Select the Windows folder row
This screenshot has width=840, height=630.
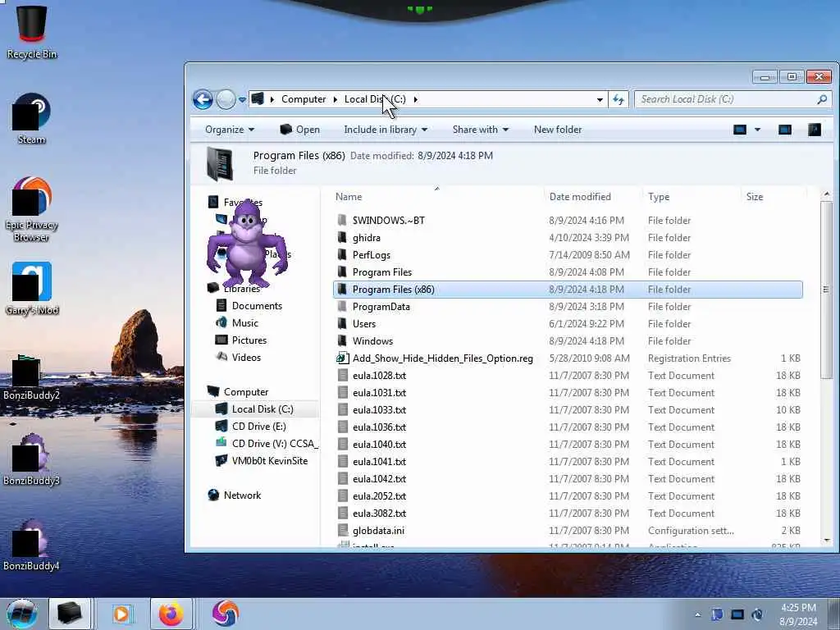tap(568, 340)
